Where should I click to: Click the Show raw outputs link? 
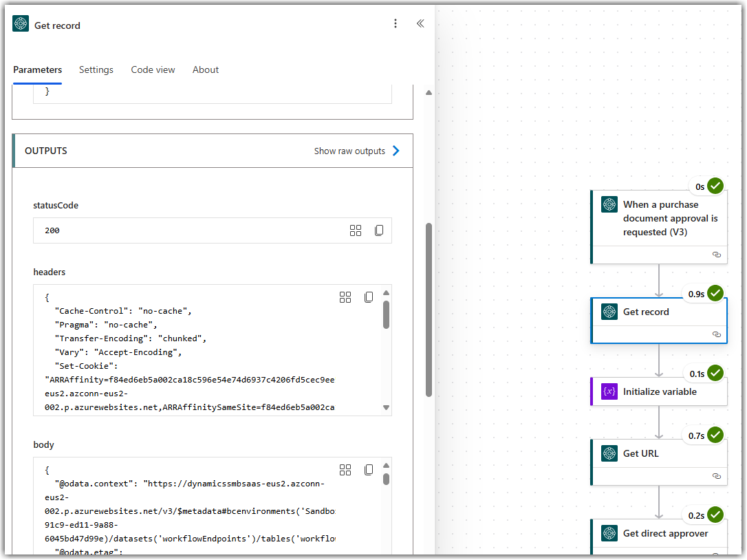tap(351, 151)
